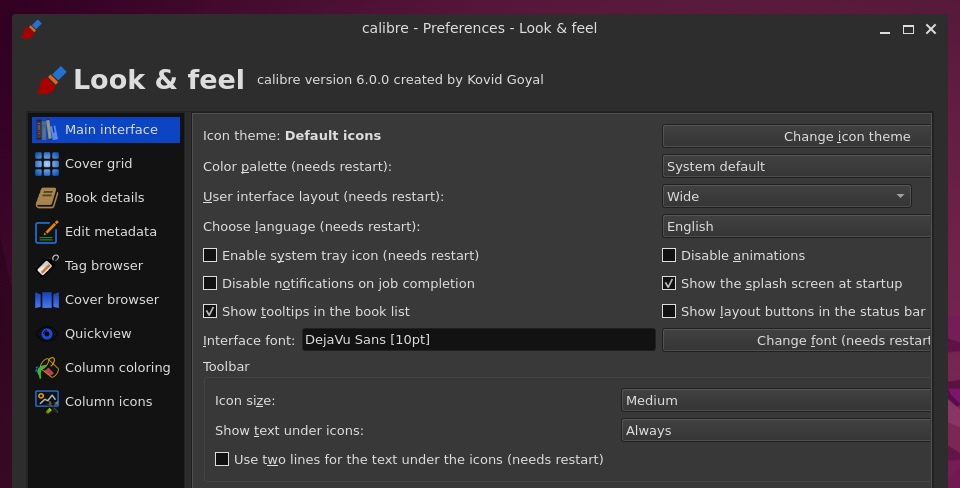Viewport: 960px width, 488px height.
Task: Enable system tray icon checkbox
Action: (x=210, y=255)
